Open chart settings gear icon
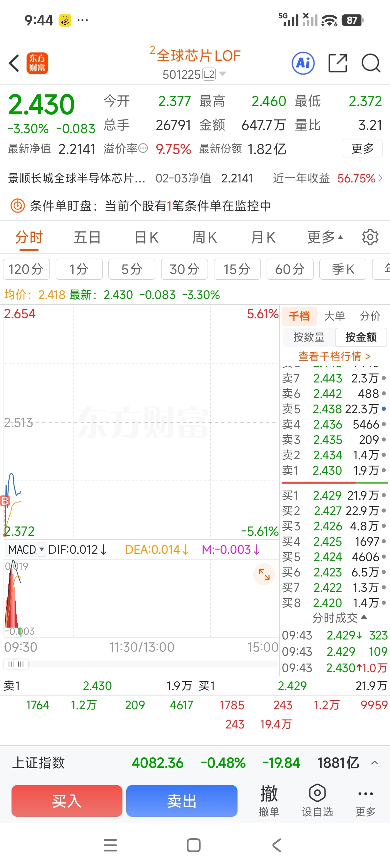The height and width of the screenshot is (868, 390). (x=370, y=237)
